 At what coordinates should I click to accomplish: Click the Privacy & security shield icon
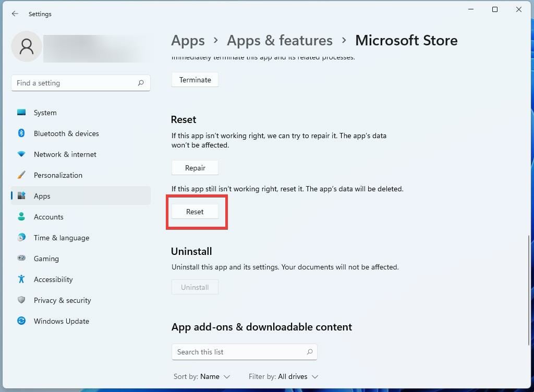point(21,300)
